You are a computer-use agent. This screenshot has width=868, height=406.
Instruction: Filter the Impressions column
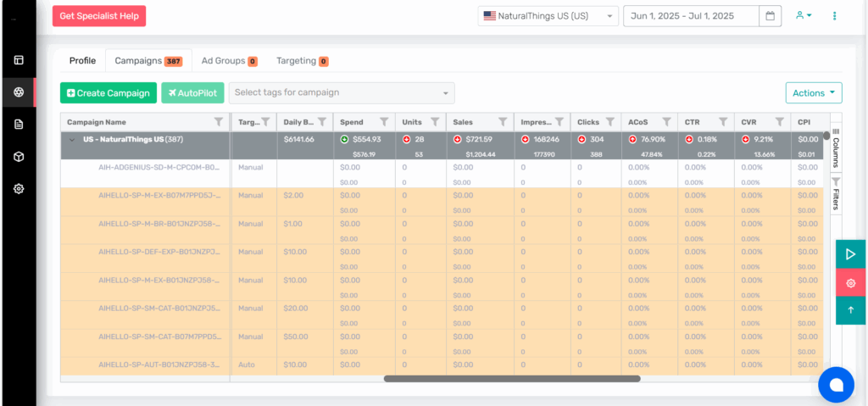click(x=559, y=122)
